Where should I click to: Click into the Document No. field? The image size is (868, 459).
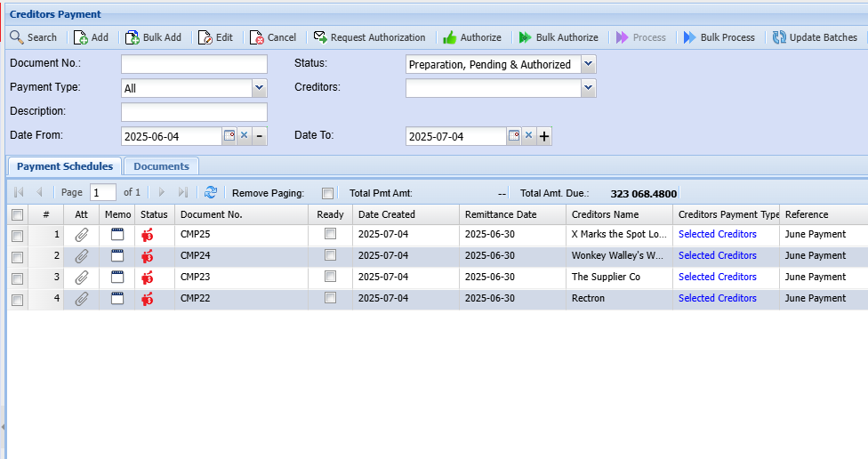coord(194,64)
